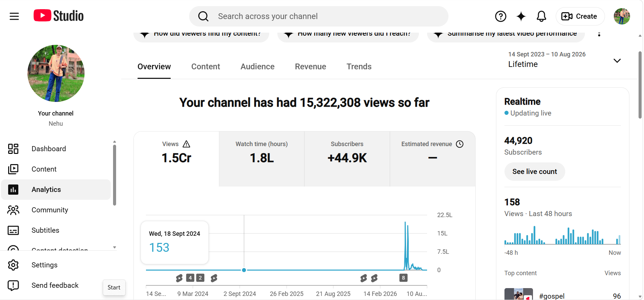Viewport: 644px width, 300px height.
Task: Select the Watch time (hours) metric card
Action: coord(262,159)
